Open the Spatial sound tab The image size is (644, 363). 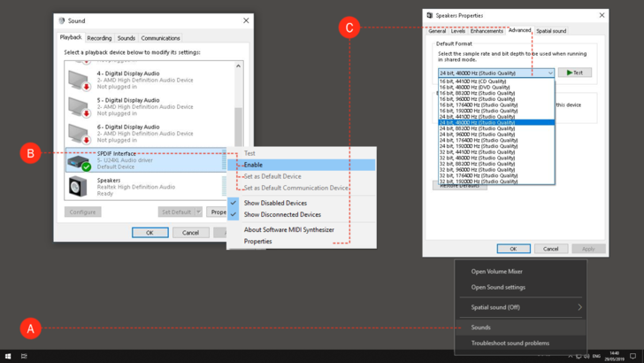551,31
